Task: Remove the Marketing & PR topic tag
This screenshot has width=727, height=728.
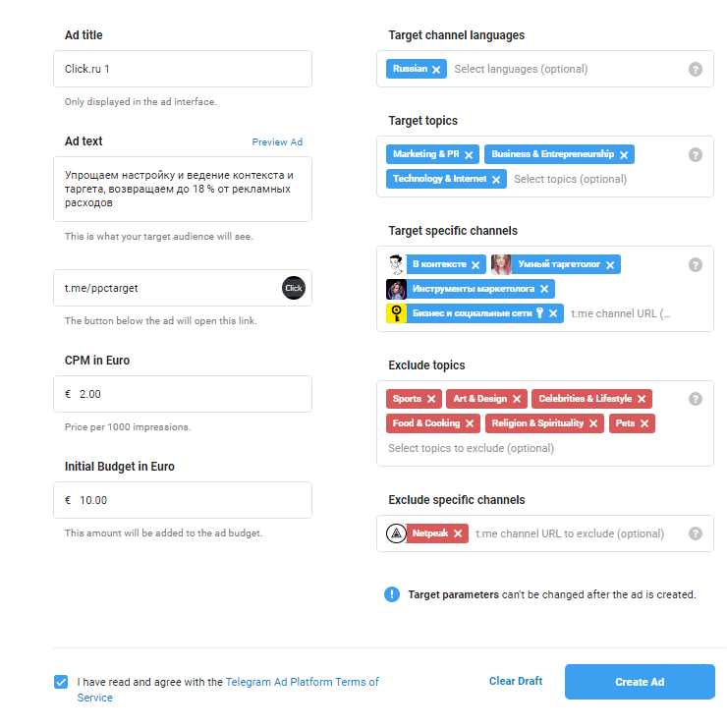Action: 469,155
